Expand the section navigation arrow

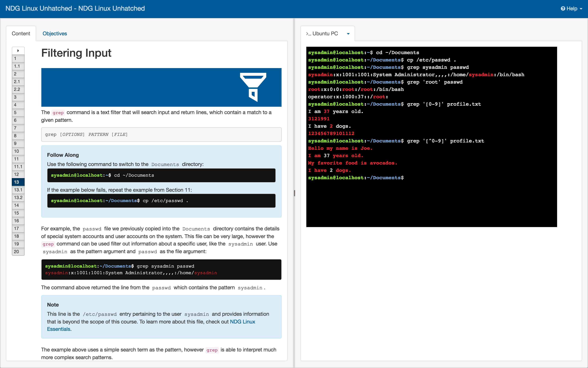coord(18,51)
